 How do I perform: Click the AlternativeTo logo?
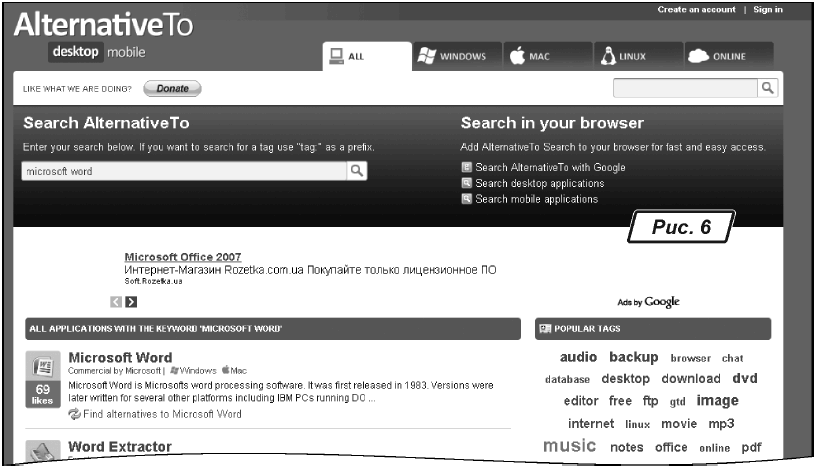point(104,24)
